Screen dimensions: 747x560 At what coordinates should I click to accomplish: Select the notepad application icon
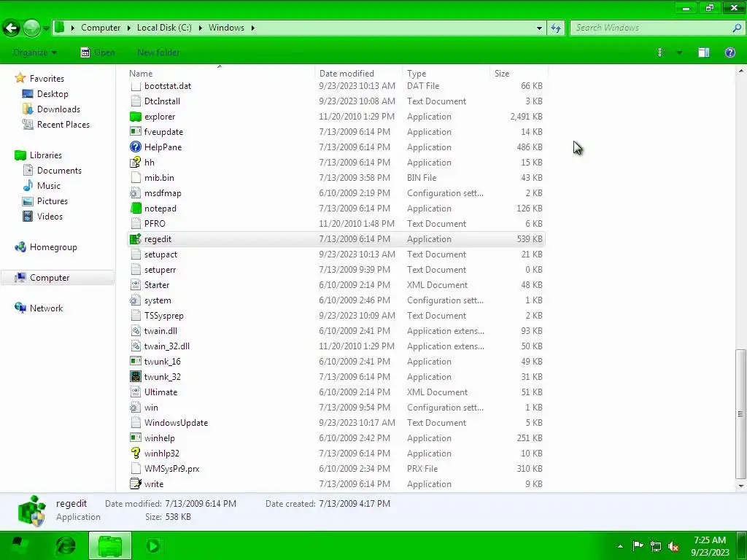click(136, 208)
